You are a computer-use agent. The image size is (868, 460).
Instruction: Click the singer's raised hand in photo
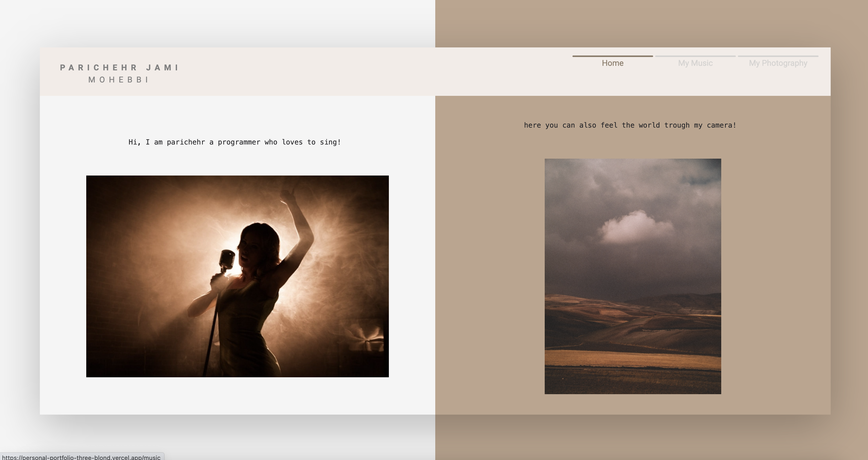(287, 195)
